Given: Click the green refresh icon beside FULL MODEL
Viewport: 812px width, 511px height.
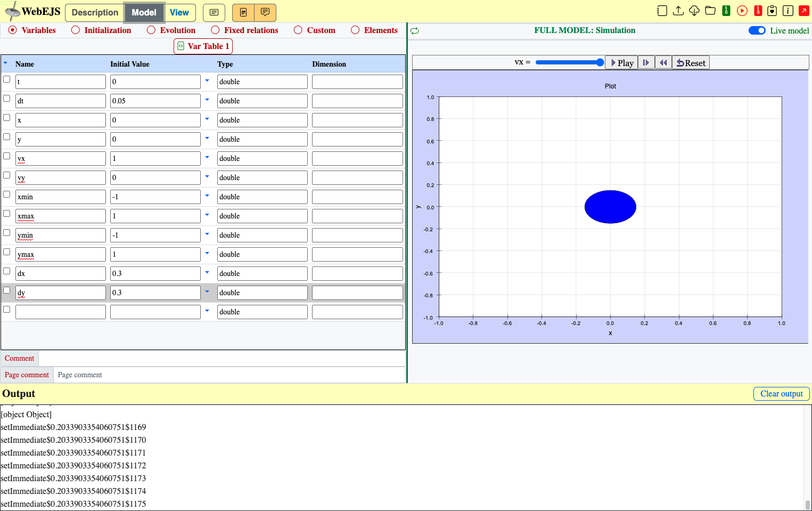Looking at the screenshot, I should point(415,31).
